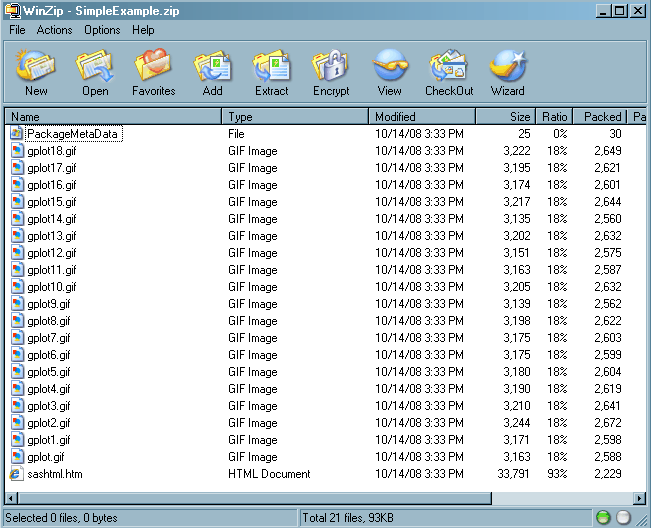
Task: Select the file gplot2.gif
Action: click(49, 423)
